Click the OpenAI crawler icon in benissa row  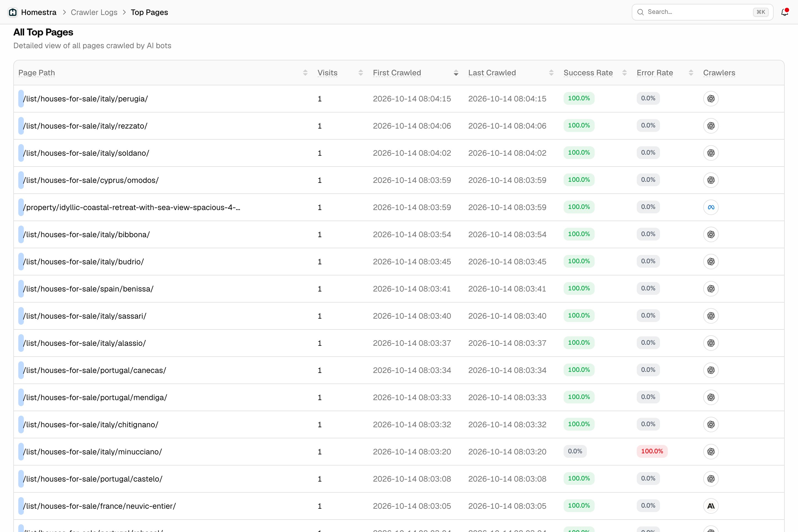pyautogui.click(x=711, y=289)
